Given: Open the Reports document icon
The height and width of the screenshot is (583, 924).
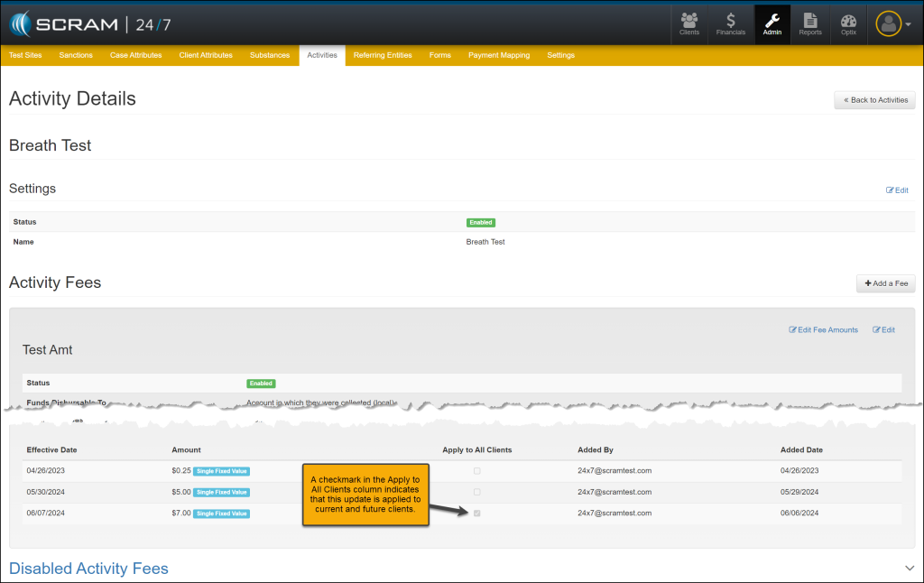Looking at the screenshot, I should point(810,23).
